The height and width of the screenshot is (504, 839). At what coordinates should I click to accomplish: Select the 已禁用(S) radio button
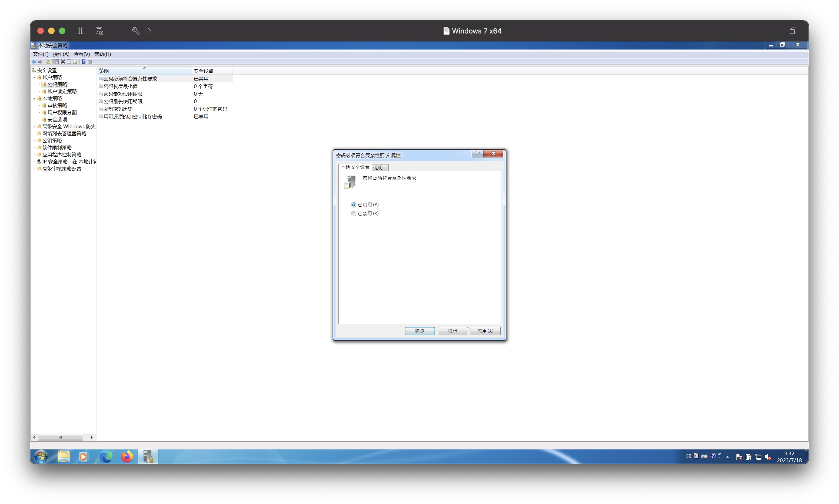click(353, 214)
